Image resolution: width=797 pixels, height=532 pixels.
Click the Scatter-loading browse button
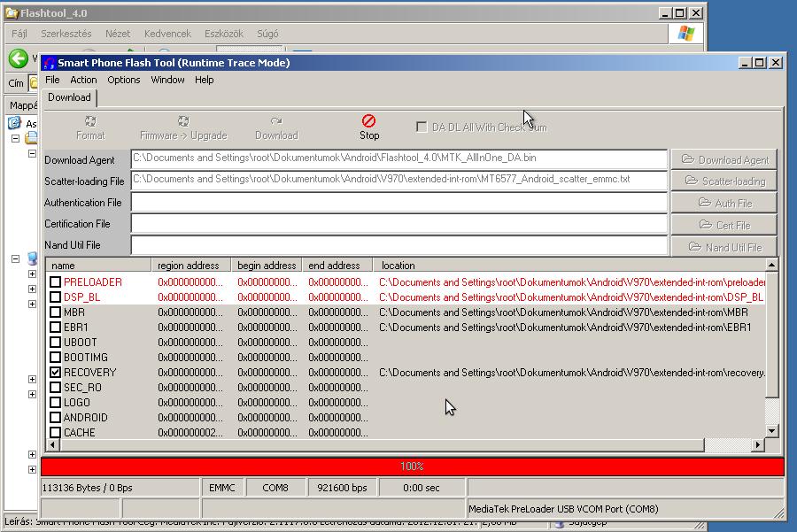coord(723,181)
